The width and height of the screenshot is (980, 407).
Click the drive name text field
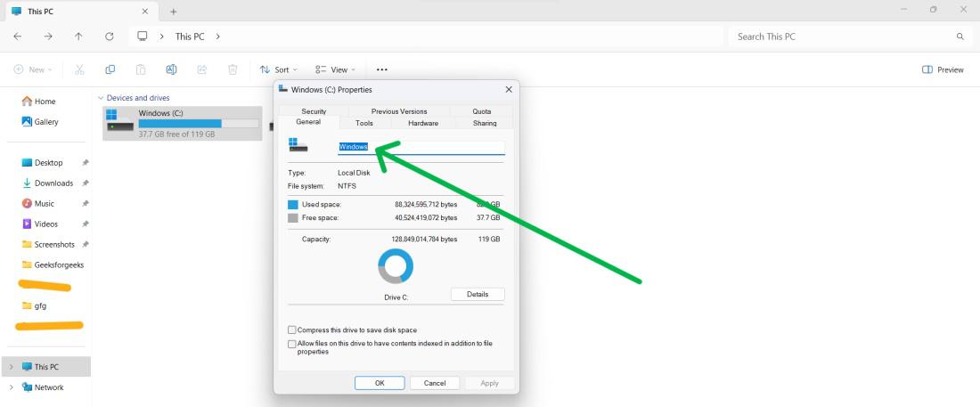[421, 148]
